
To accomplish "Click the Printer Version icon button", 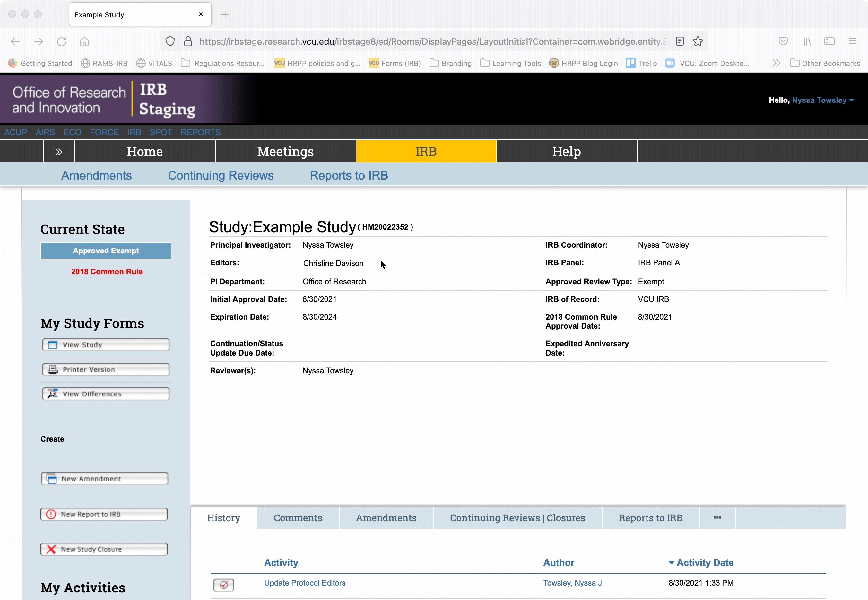I will coord(53,369).
